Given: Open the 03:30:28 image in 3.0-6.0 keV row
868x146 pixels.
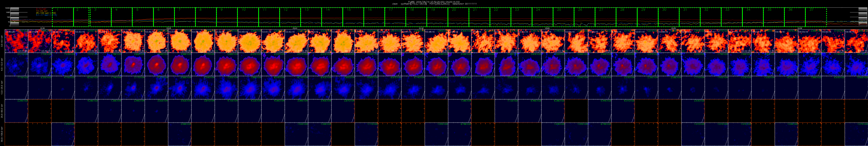Looking at the screenshot, I should point(16,41).
